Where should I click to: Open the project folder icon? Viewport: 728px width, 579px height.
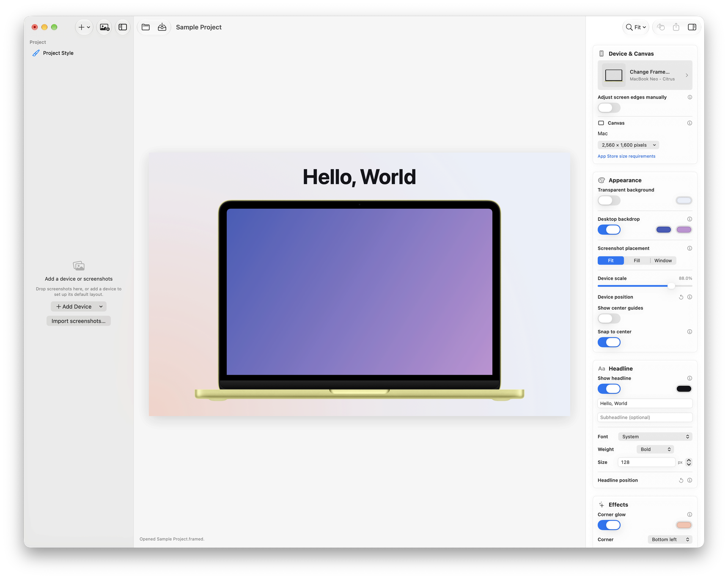(146, 27)
